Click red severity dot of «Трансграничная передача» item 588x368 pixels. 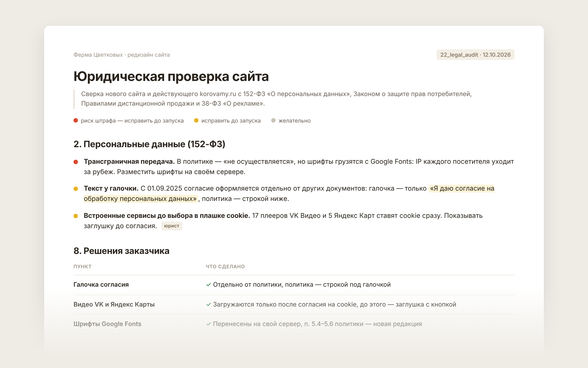pos(76,162)
